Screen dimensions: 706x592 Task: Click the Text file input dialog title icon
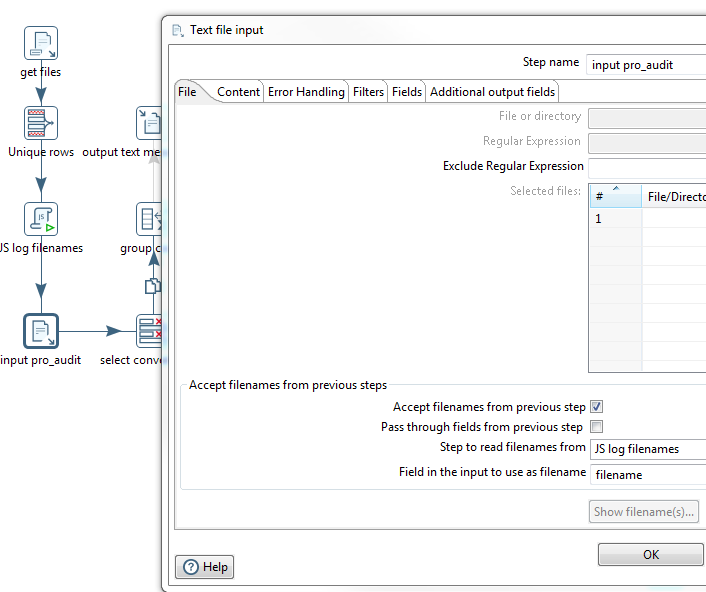[178, 31]
